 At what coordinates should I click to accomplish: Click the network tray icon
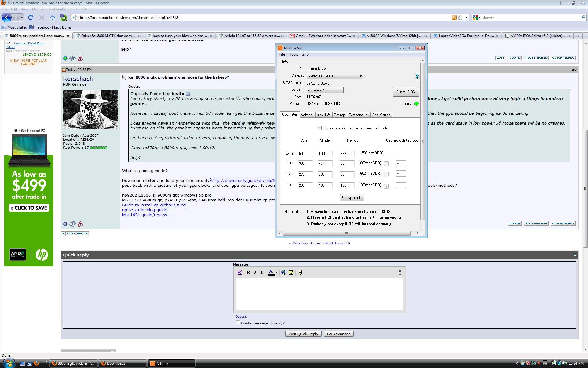pyautogui.click(x=559, y=363)
